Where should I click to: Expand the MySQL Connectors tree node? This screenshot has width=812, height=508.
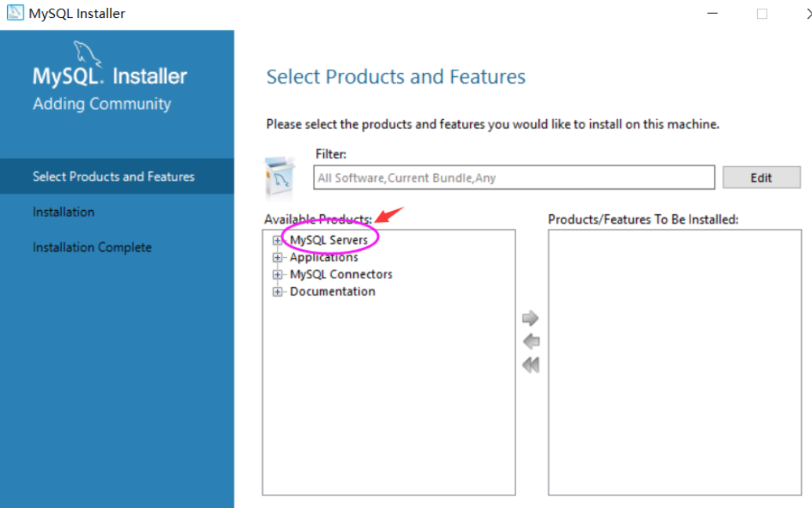(278, 274)
